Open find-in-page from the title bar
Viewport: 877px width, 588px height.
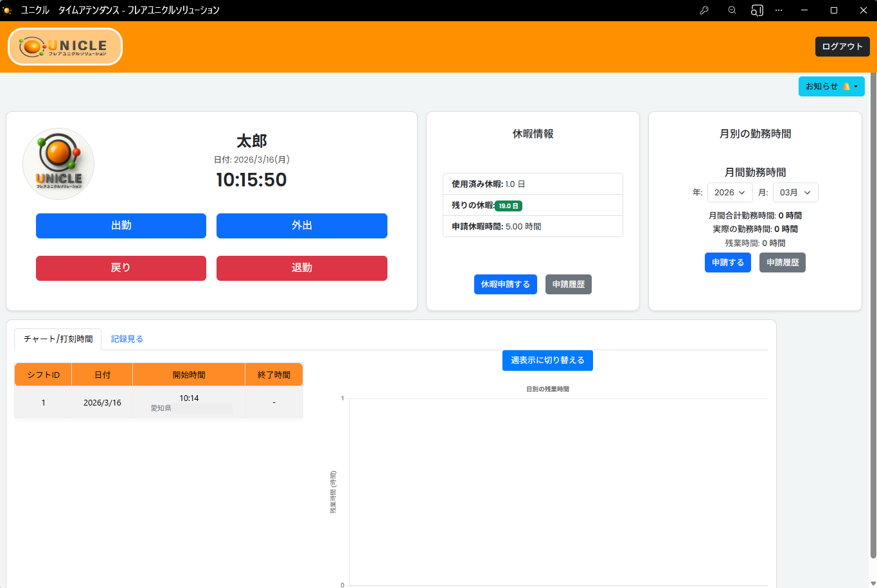coord(757,10)
